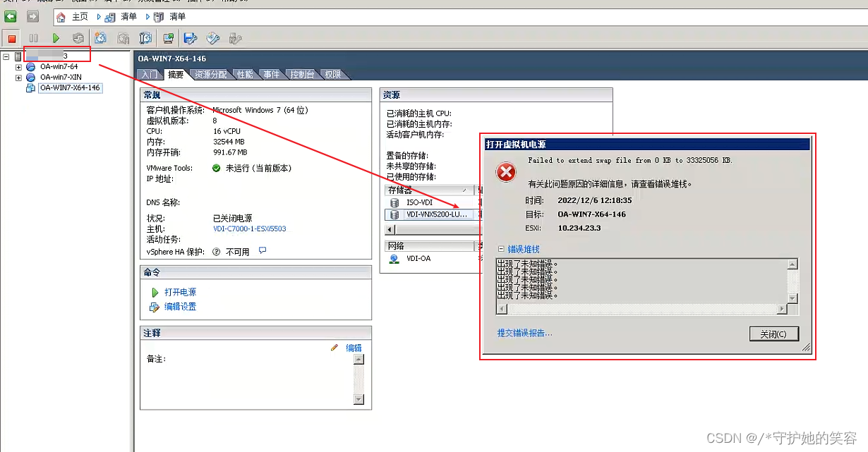868x452 pixels.
Task: Expand the OA-win7-XIN tree node
Action: (x=19, y=78)
